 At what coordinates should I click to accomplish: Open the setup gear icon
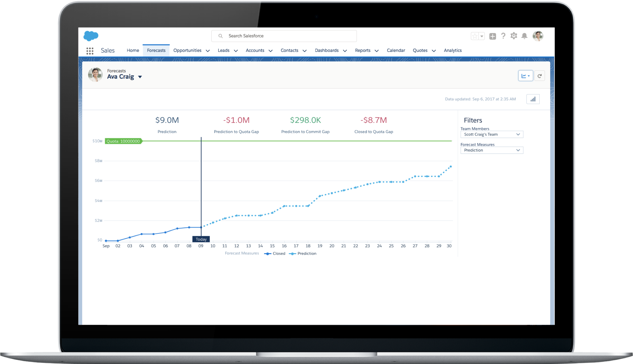[514, 36]
